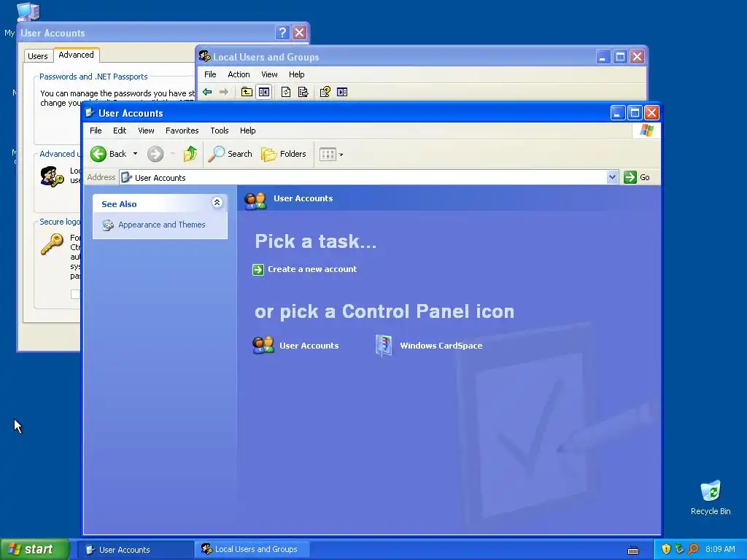Switch to the User Accounts taskbar button

[136, 550]
